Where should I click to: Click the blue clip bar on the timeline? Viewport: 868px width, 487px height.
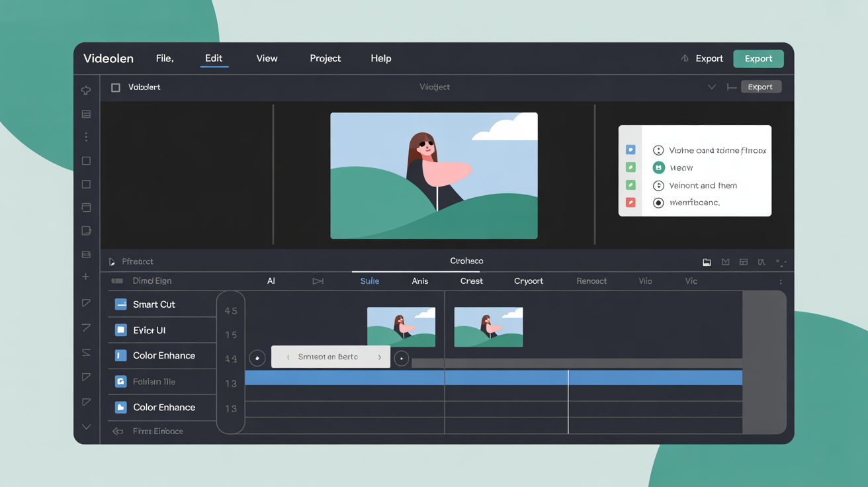point(494,378)
